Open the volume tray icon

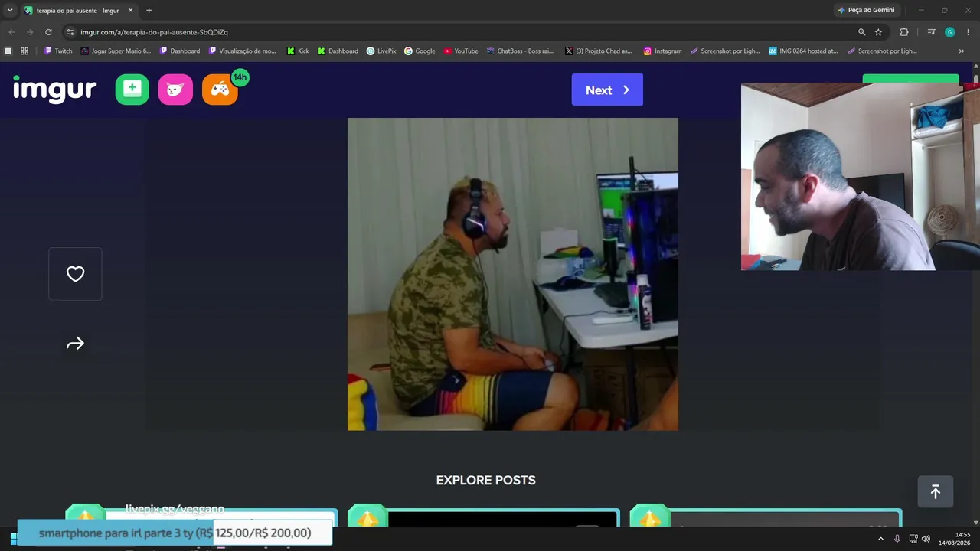[x=926, y=539]
